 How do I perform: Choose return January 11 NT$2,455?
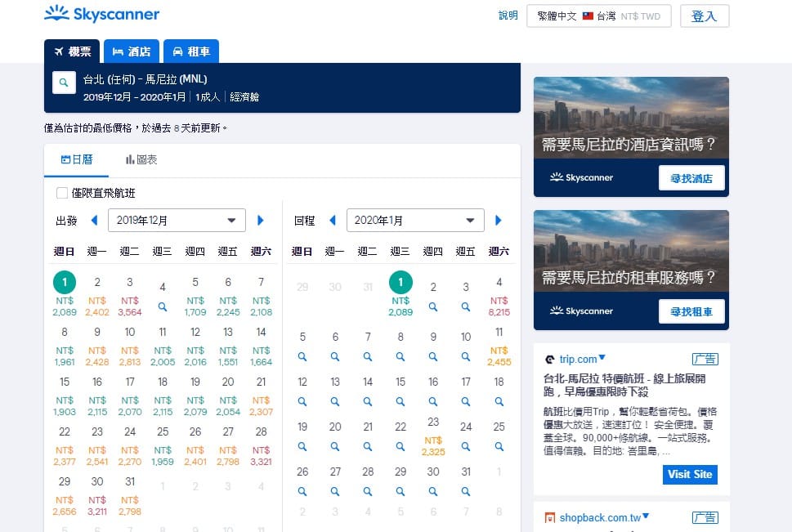[499, 346]
